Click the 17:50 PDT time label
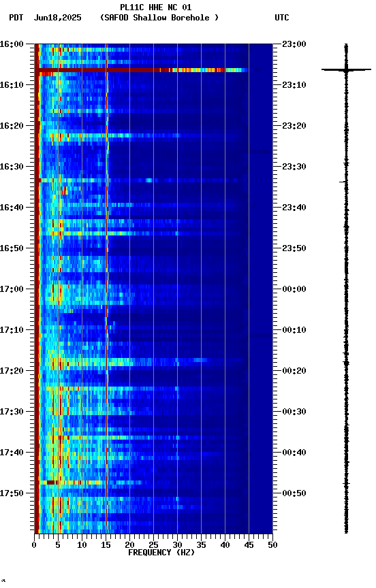376x588 pixels. click(x=12, y=493)
